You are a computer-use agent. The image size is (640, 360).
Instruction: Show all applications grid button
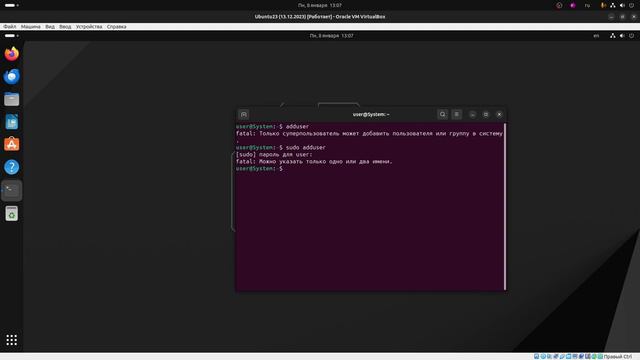coord(11,340)
